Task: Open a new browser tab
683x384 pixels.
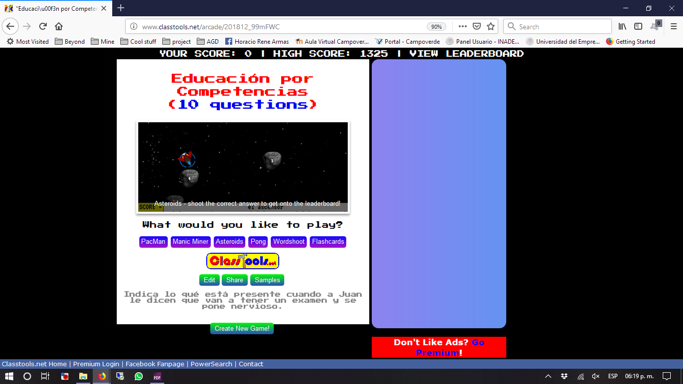Action: coord(121,8)
